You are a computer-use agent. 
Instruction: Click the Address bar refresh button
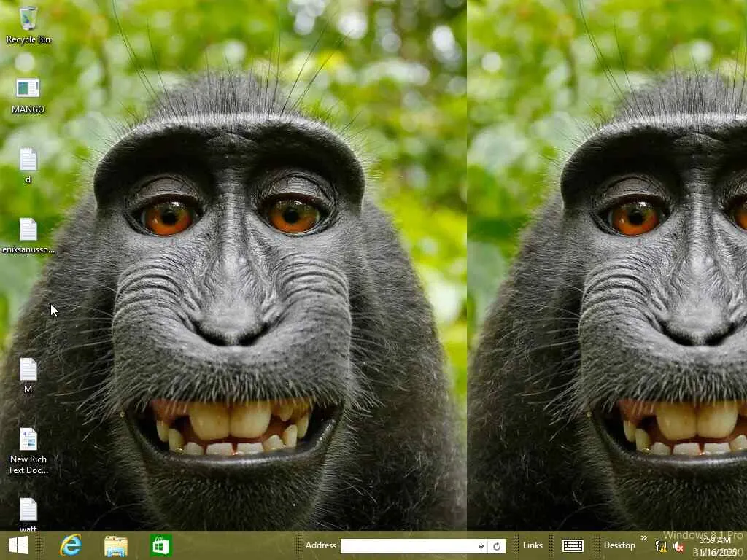point(496,546)
